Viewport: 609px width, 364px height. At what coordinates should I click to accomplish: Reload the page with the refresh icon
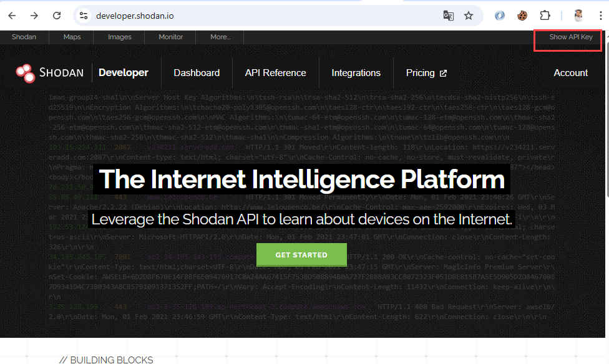pos(57,16)
